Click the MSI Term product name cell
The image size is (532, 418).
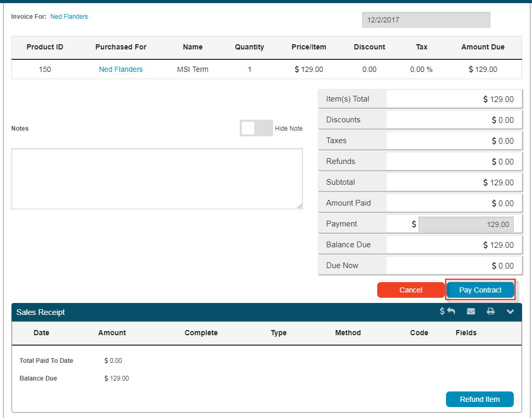coord(193,69)
